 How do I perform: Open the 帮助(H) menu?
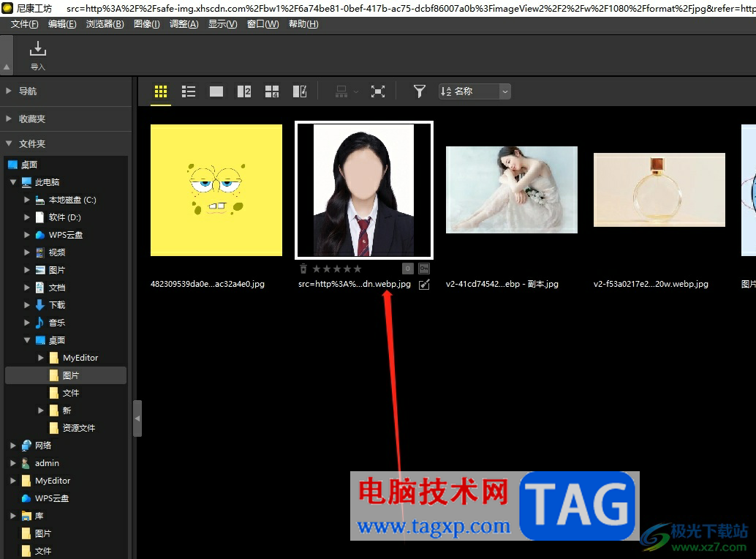303,24
